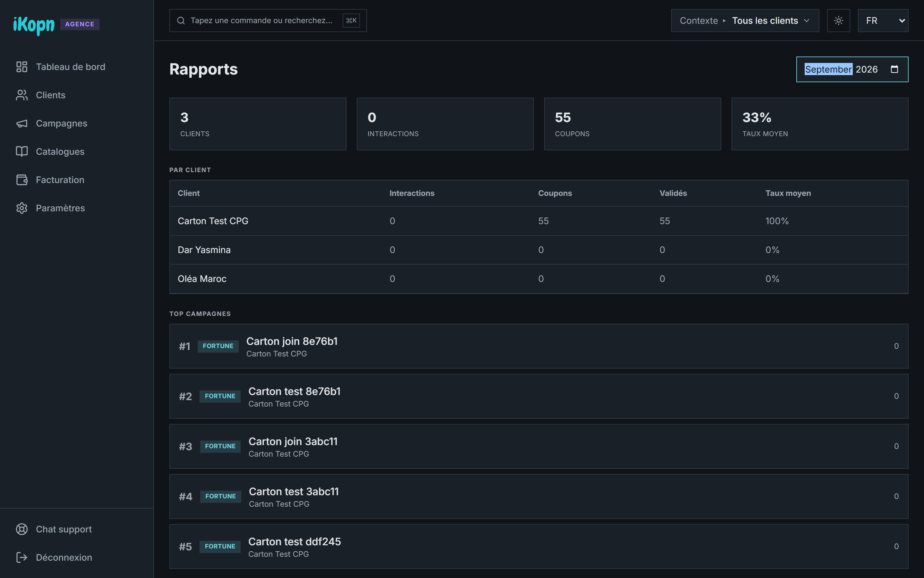Click the TOP CAMPAGNES section label
The height and width of the screenshot is (578, 924).
[200, 314]
